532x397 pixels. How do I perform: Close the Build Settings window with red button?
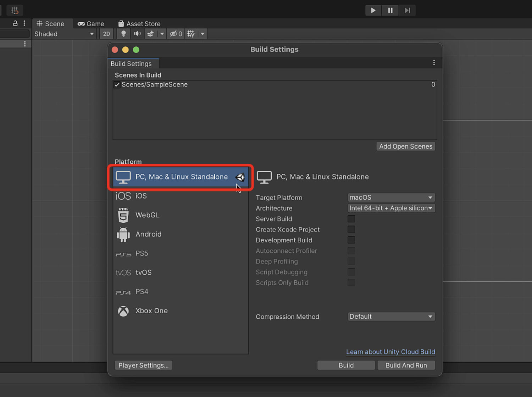coord(115,50)
